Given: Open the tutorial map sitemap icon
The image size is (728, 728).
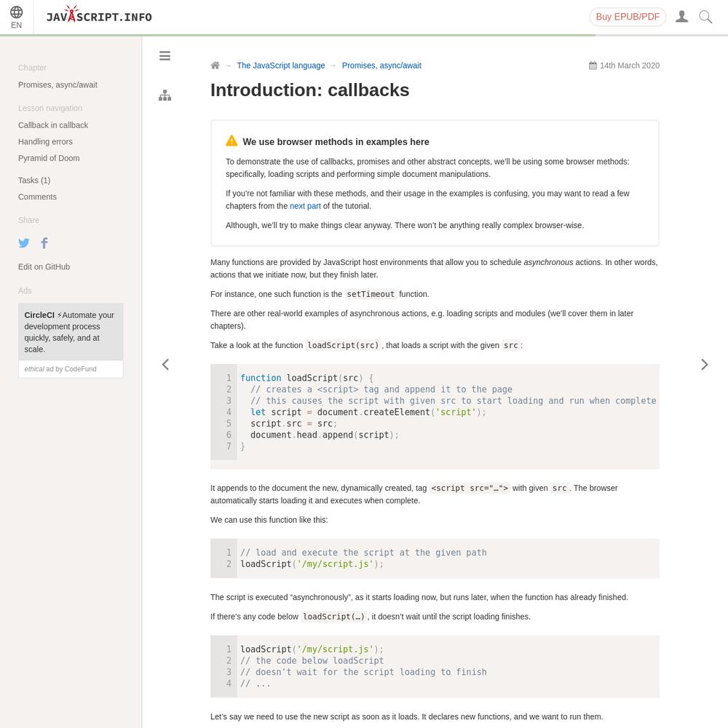Looking at the screenshot, I should (x=165, y=95).
